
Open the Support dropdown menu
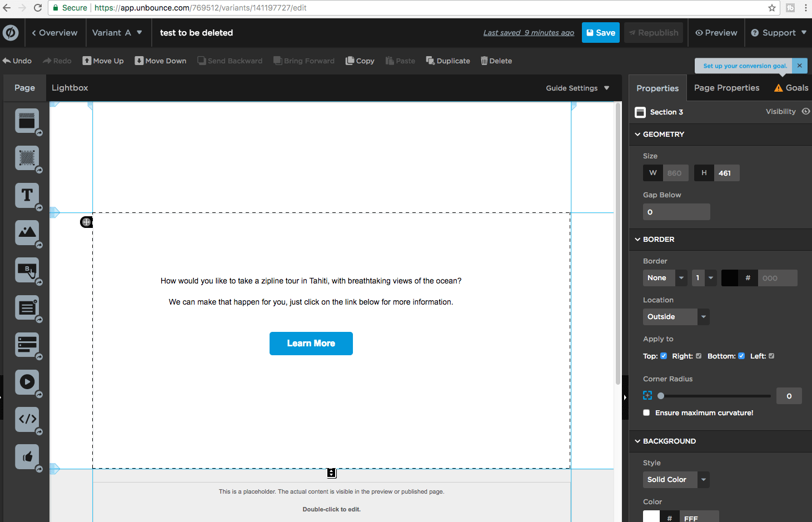click(x=779, y=33)
